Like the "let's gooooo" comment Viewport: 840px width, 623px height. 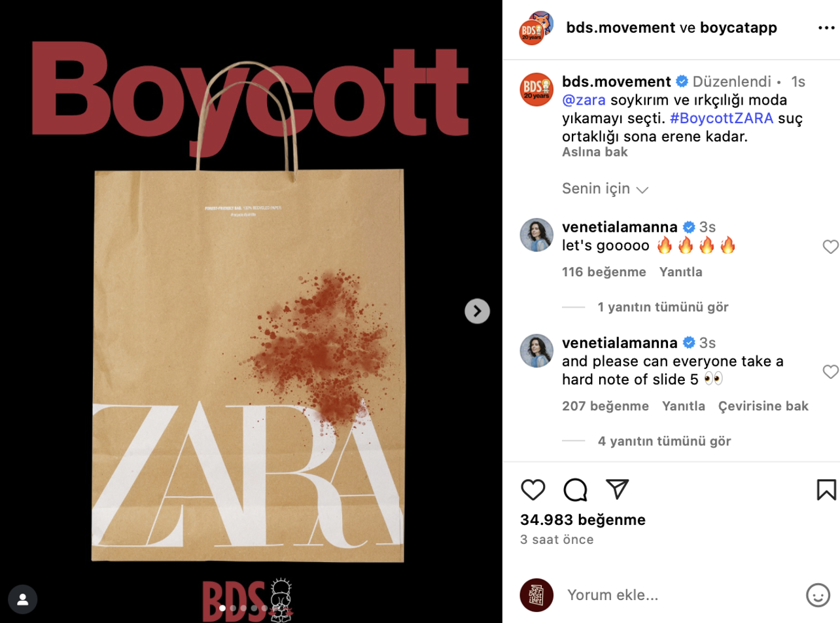[x=830, y=247]
